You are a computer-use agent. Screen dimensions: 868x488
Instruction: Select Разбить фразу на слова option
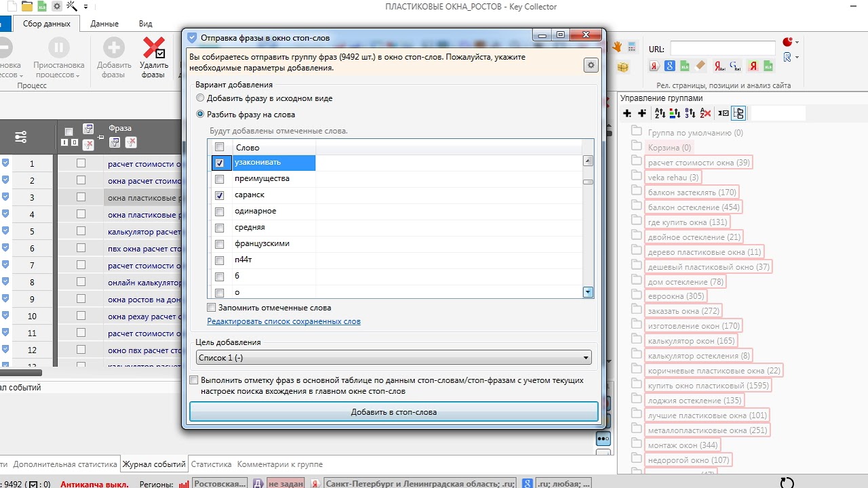click(x=245, y=115)
